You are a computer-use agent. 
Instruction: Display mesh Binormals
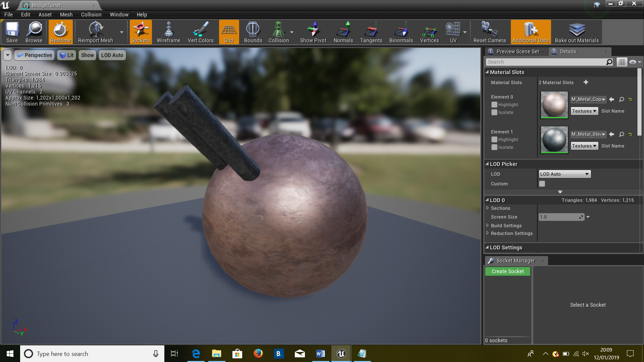[401, 32]
